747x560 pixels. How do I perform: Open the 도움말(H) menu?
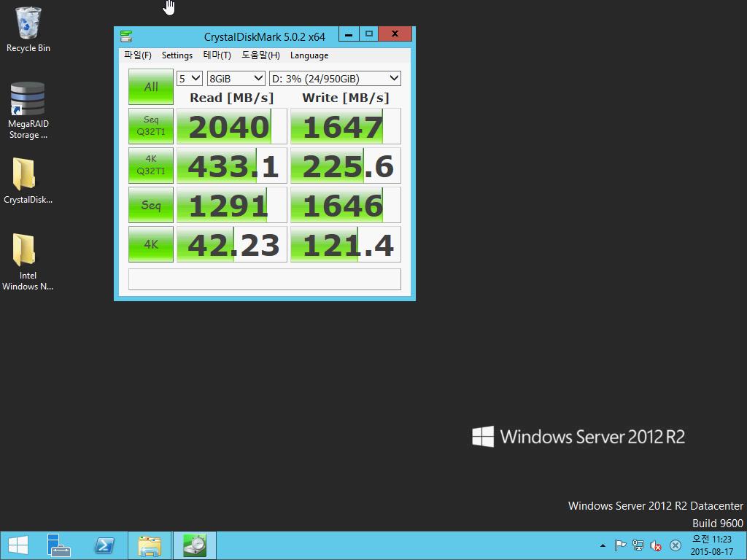pos(260,55)
